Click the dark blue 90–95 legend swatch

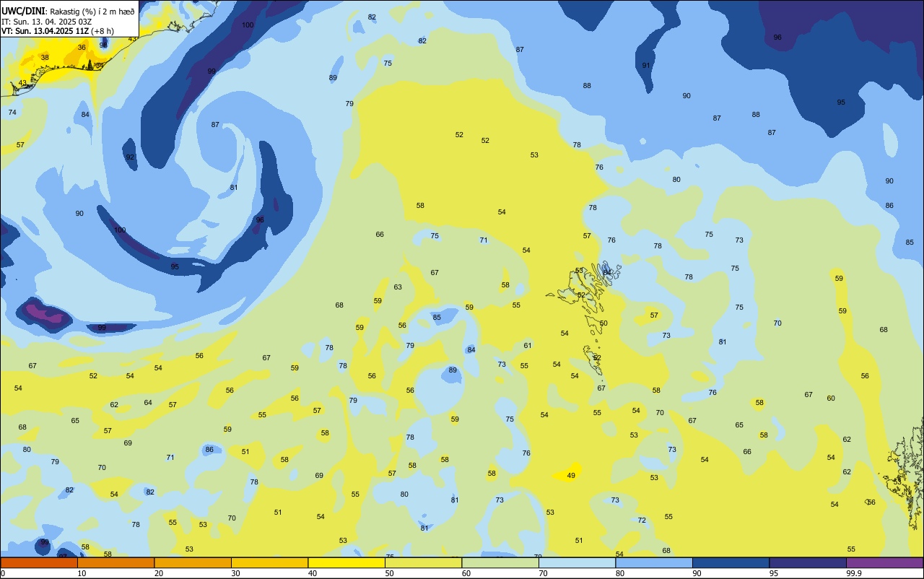(731, 563)
